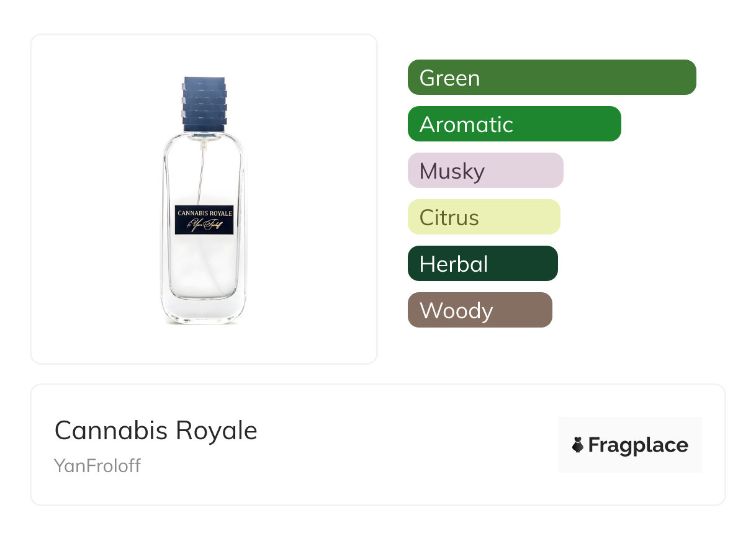Click the Woody accord bar
Image resolution: width=756 pixels, height=536 pixels.
tap(480, 310)
